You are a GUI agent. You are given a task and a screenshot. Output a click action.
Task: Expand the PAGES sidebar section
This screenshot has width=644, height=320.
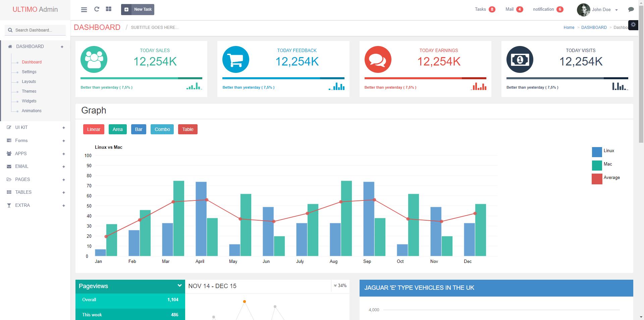tap(64, 180)
